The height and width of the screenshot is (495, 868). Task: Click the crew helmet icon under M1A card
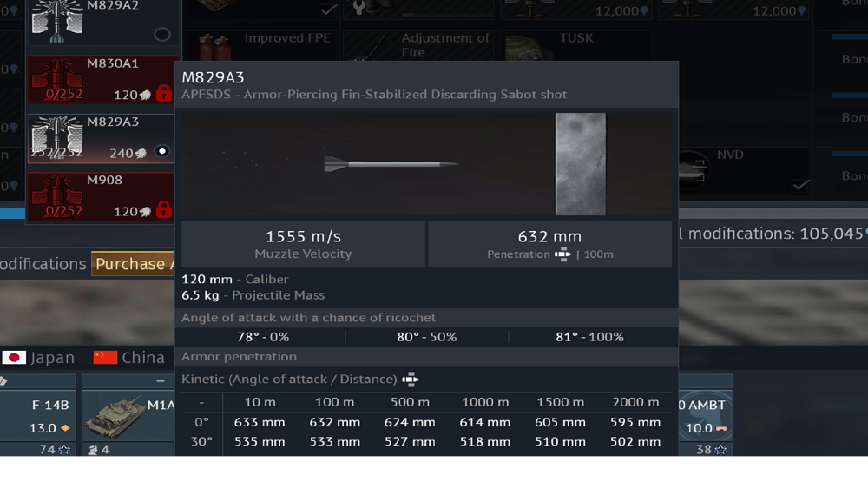(x=93, y=450)
